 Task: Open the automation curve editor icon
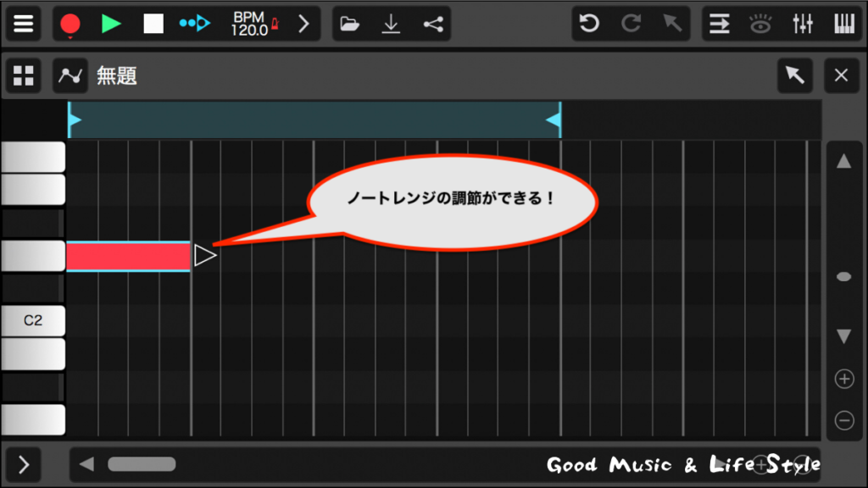tap(70, 75)
